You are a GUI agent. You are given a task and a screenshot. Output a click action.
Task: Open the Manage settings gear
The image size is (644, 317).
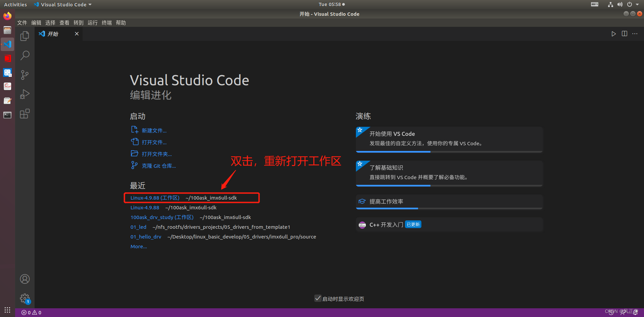(x=25, y=298)
